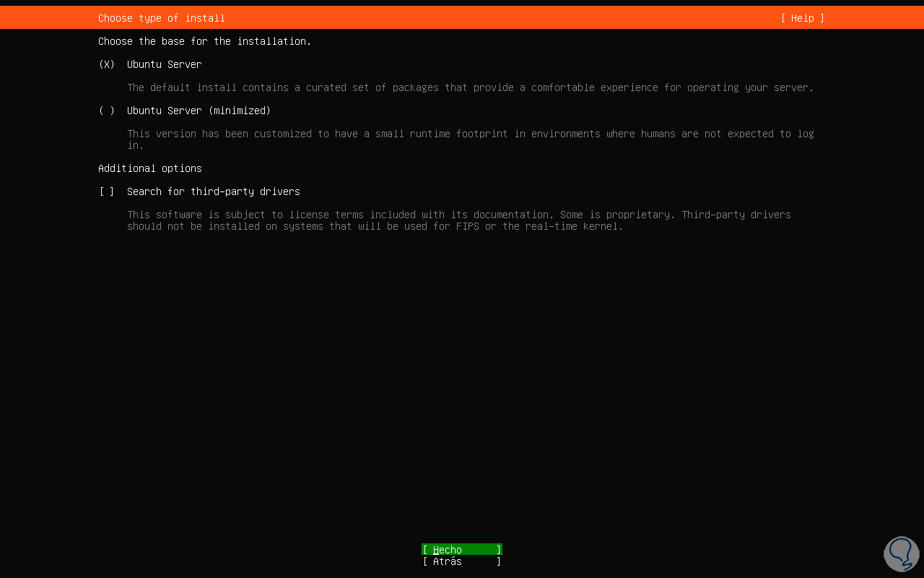Viewport: 924px width, 578px height.
Task: Select the Ubuntu Server (minimized) radio option
Action: [107, 111]
